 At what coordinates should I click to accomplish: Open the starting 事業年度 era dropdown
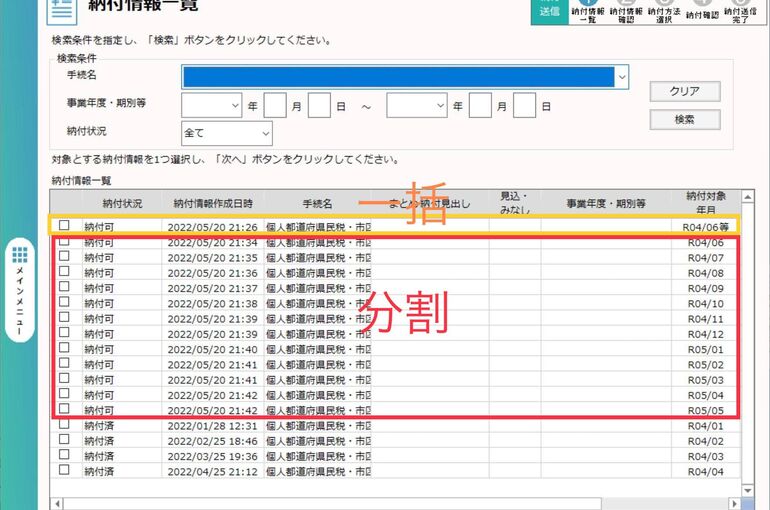(235, 105)
